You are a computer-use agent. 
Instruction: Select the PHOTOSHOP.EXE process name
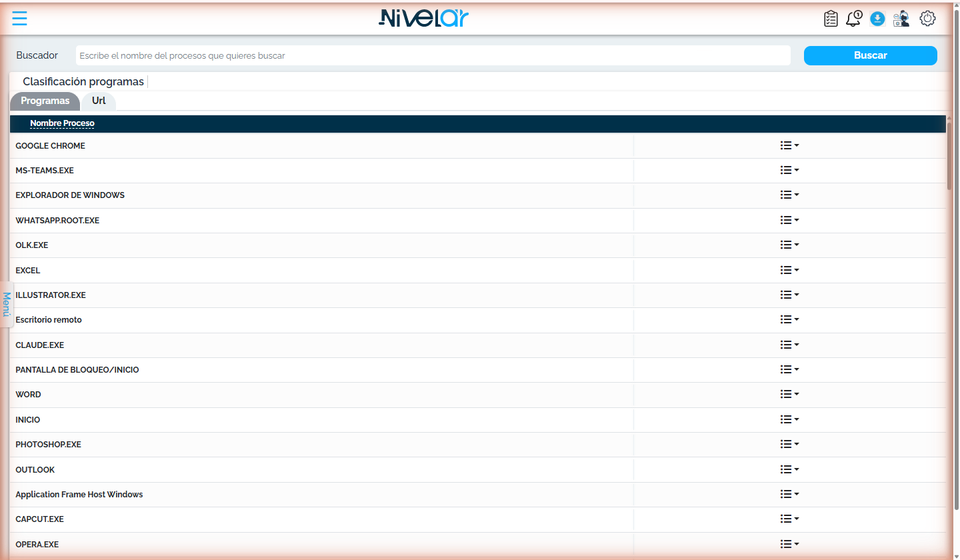48,444
